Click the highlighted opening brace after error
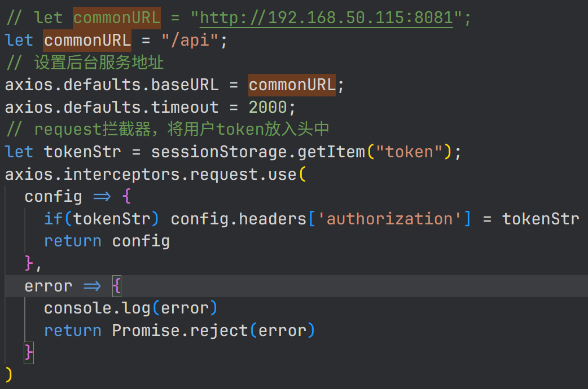The width and height of the screenshot is (588, 389). tap(117, 286)
